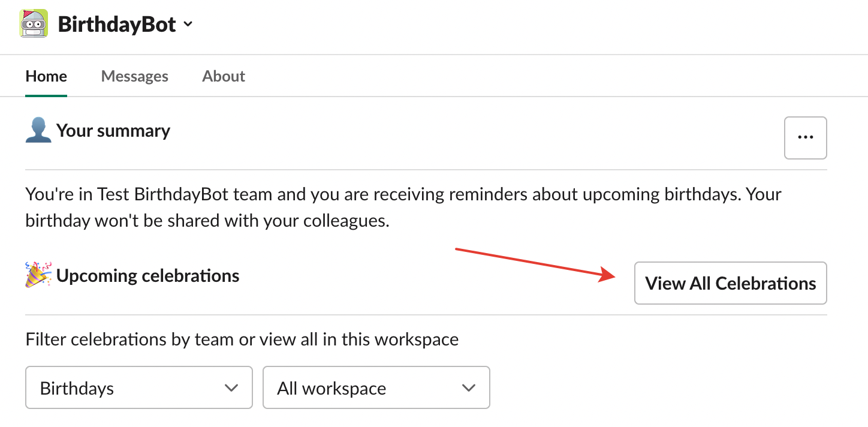Screen dimensions: 868x427
Task: Click the BirthdayBot robot avatar icon
Action: 34,24
